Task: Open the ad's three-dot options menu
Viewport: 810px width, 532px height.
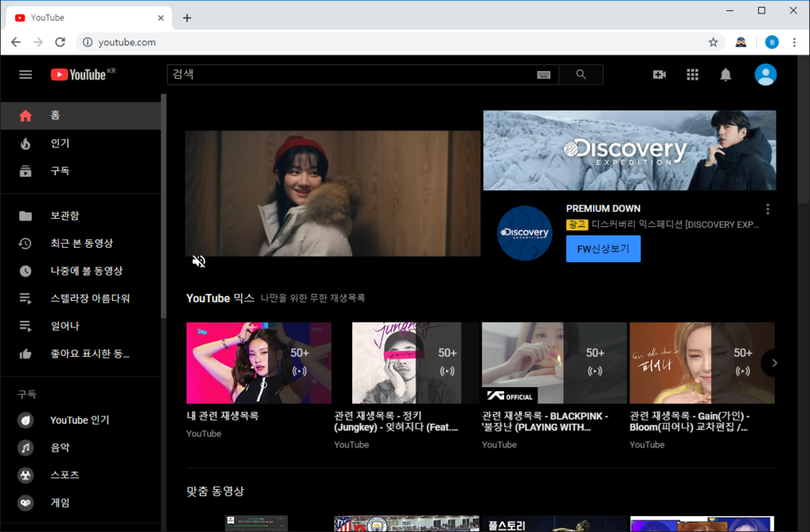Action: tap(767, 209)
